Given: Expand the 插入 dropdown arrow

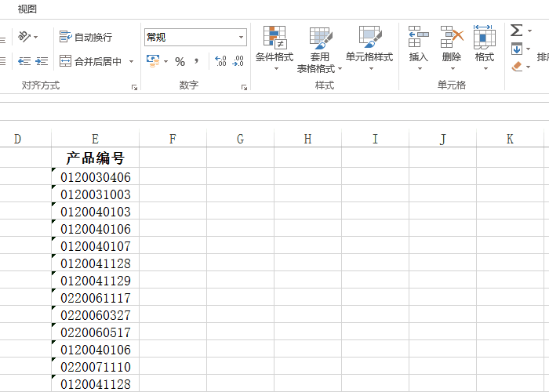Looking at the screenshot, I should click(420, 69).
